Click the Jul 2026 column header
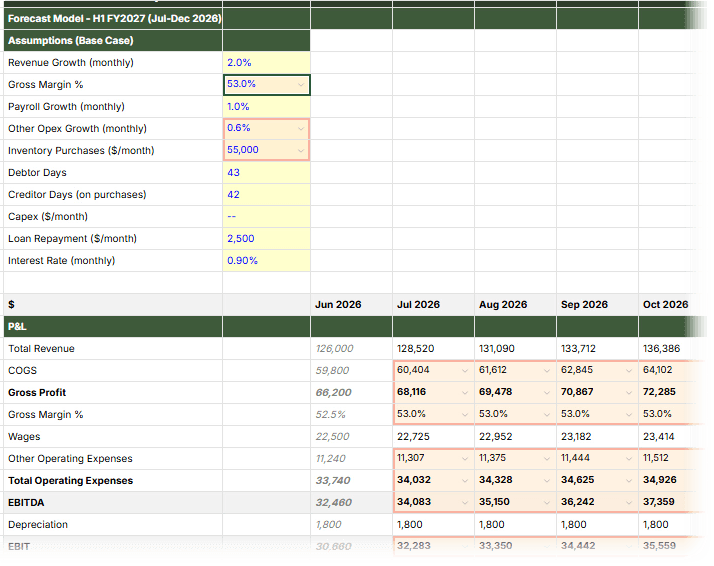This screenshot has height=566, width=714. pos(433,305)
